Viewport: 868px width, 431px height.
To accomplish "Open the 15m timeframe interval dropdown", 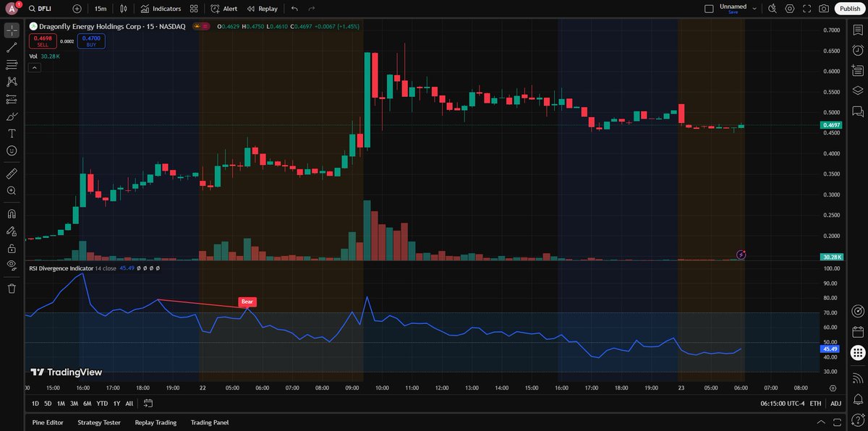I will click(101, 9).
